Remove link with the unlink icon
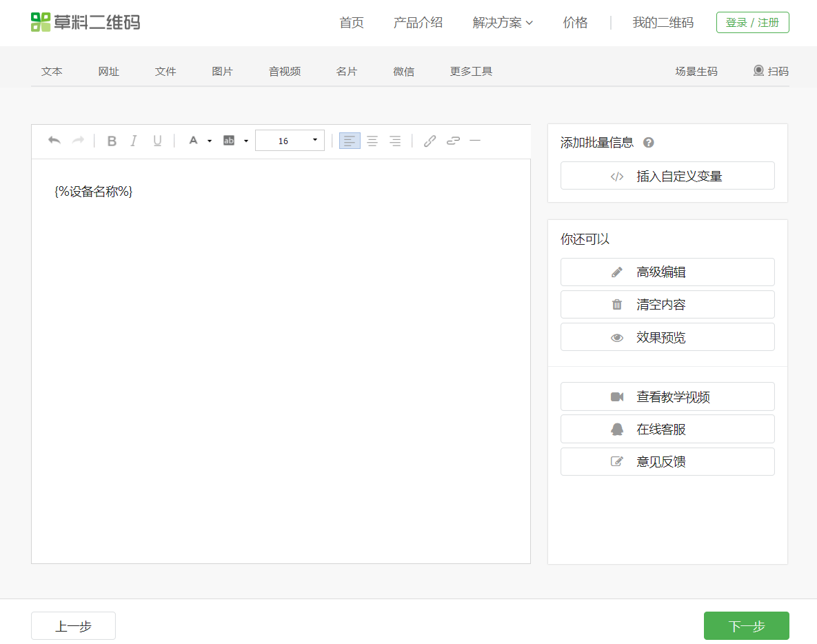 click(x=453, y=141)
